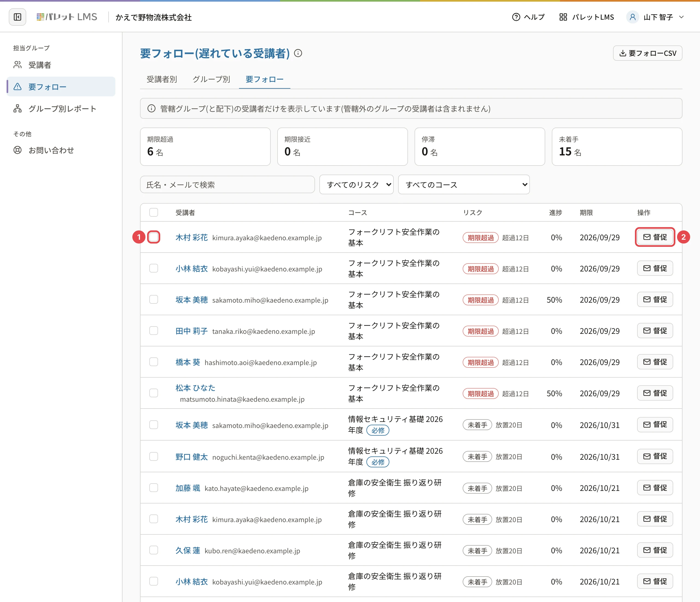700x602 pixels.
Task: Send 督促 to 小林 結衣 倉庫の安全衛生 row
Action: 655,581
